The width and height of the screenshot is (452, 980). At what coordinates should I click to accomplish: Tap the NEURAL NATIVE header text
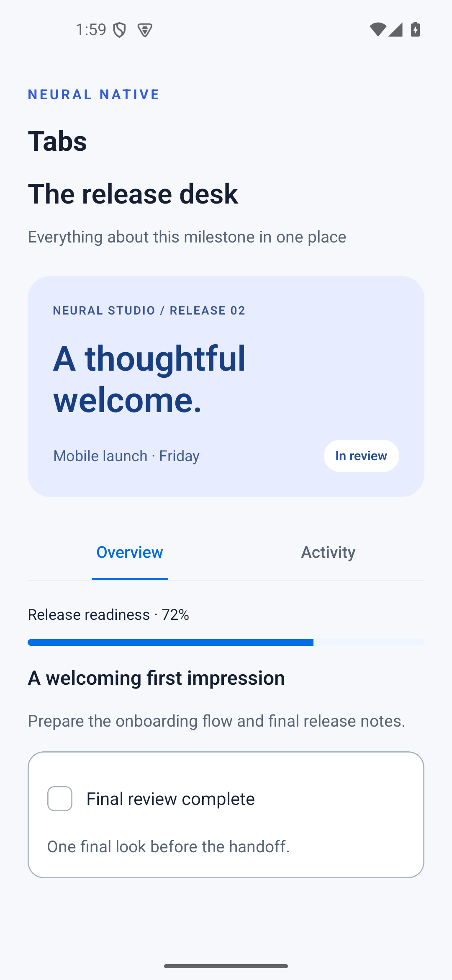click(x=94, y=95)
